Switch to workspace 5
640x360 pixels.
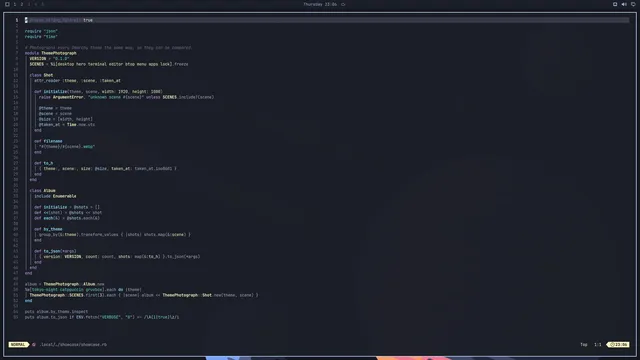click(42, 4)
